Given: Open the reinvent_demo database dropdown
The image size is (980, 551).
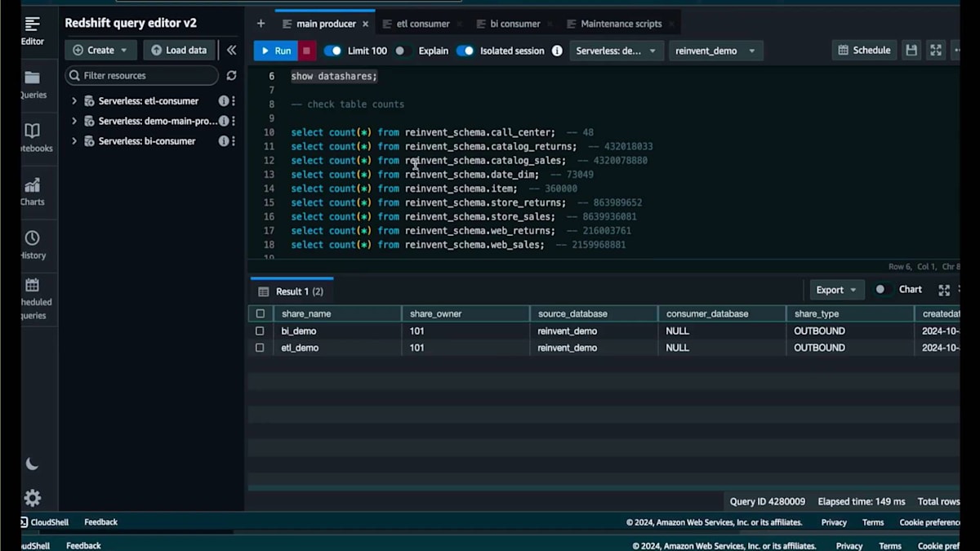Looking at the screenshot, I should 715,51.
